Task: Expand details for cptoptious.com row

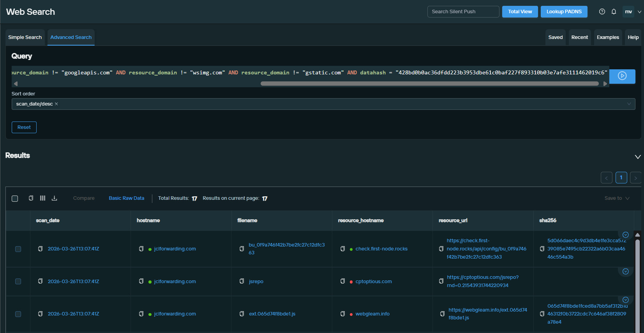Action: coord(625,271)
